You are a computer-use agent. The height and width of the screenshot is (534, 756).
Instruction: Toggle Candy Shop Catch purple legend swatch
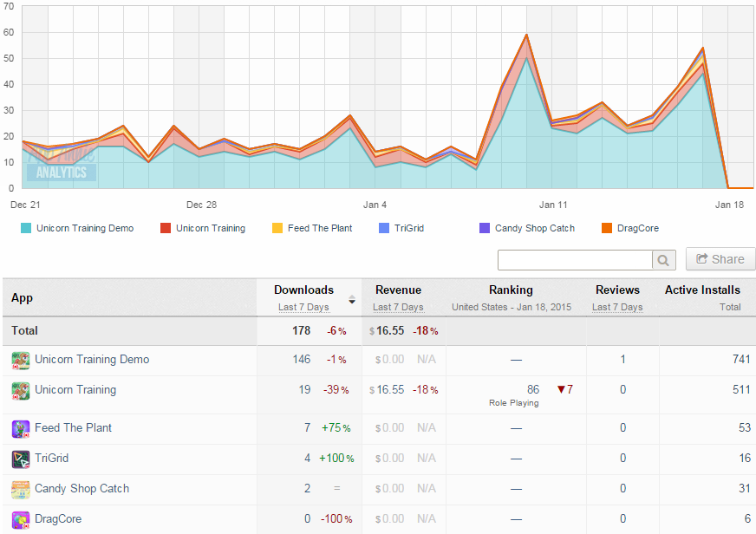[485, 228]
